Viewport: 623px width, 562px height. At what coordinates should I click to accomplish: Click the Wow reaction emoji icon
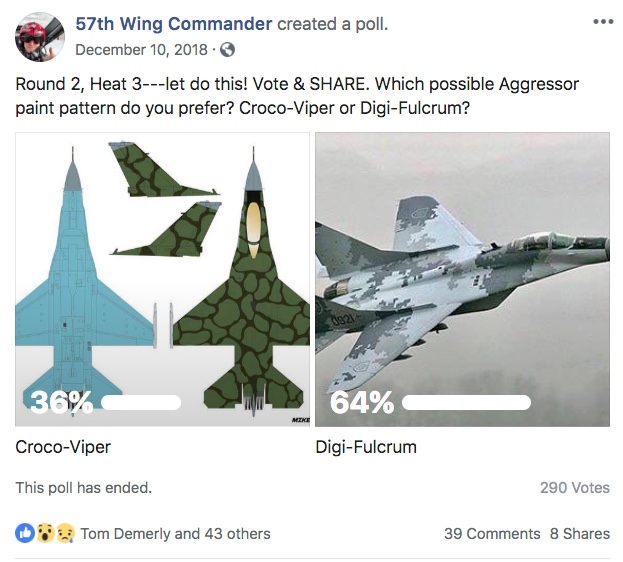click(x=43, y=533)
